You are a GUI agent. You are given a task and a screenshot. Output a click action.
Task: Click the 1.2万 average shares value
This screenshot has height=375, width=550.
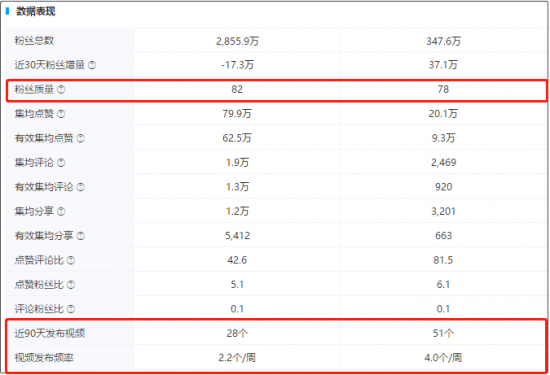pos(237,211)
